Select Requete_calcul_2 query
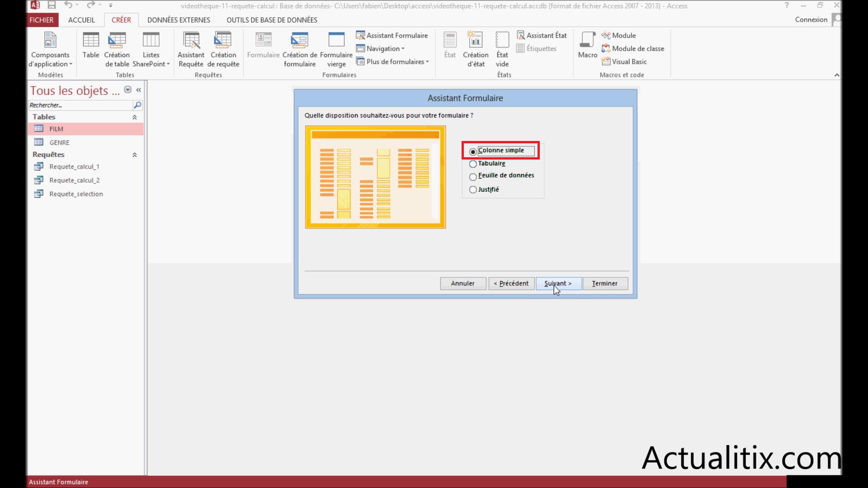 [x=86, y=180]
